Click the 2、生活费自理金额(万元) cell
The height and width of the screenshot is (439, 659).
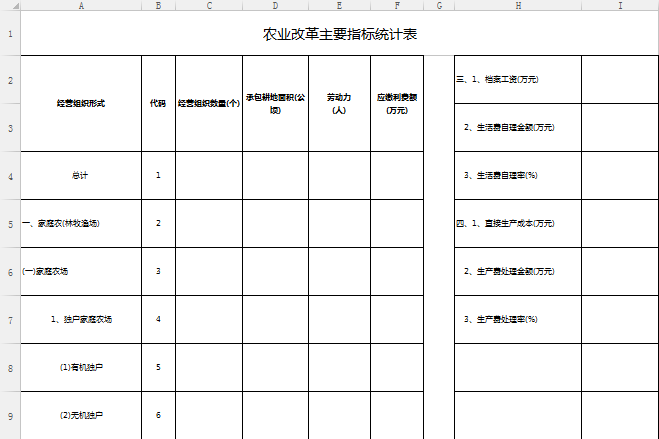tap(517, 127)
